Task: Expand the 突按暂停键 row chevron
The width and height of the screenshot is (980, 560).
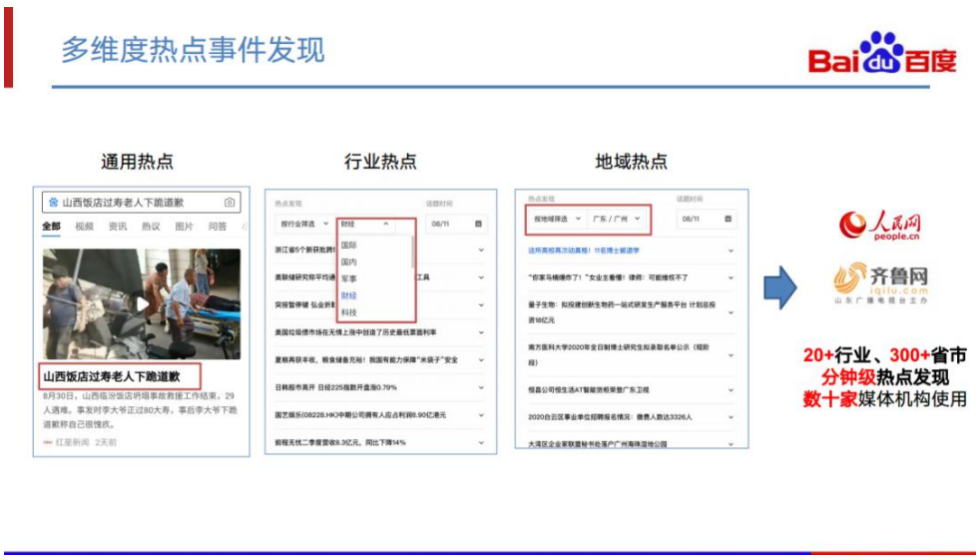Action: pyautogui.click(x=481, y=305)
